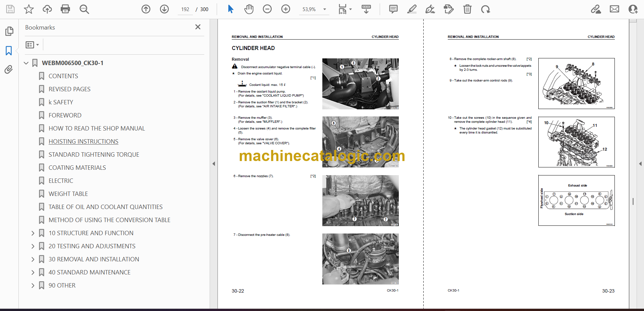Screen dimensions: 644x311
Task: Select the 30 REMOVAL AND INSTALLATION label
Action: tap(94, 259)
